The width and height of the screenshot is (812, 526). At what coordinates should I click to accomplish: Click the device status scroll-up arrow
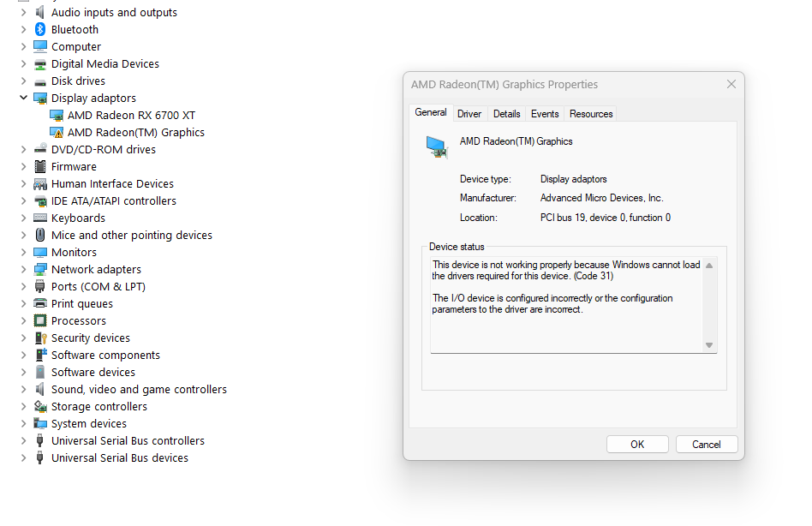coord(709,266)
